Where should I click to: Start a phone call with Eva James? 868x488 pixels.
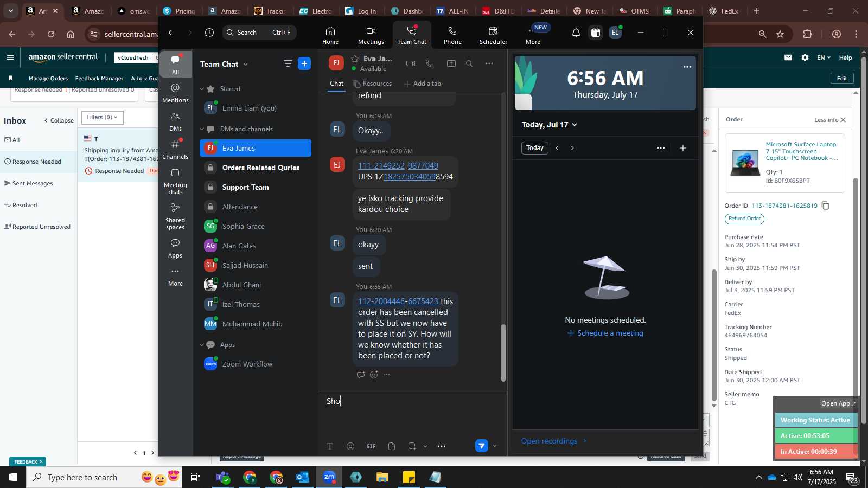tap(430, 63)
